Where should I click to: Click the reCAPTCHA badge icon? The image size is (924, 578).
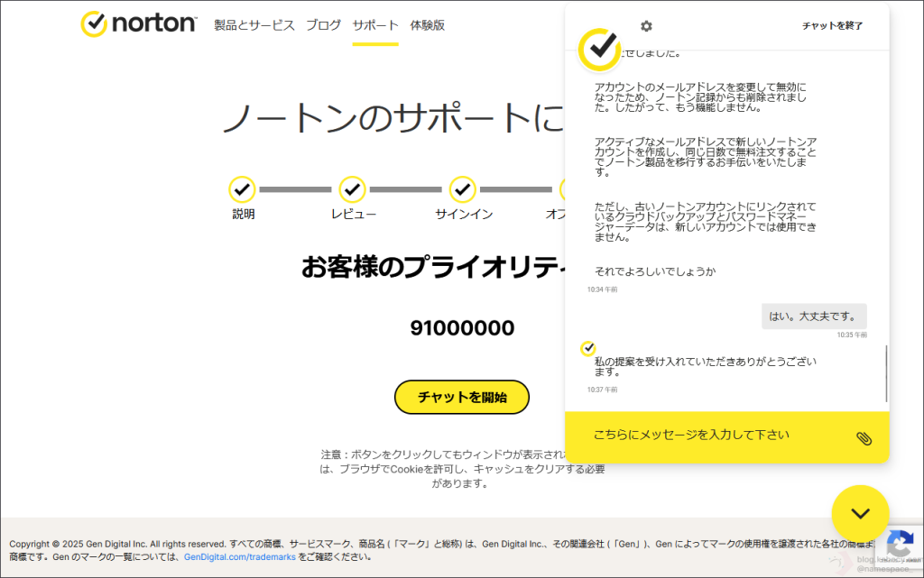[x=899, y=544]
